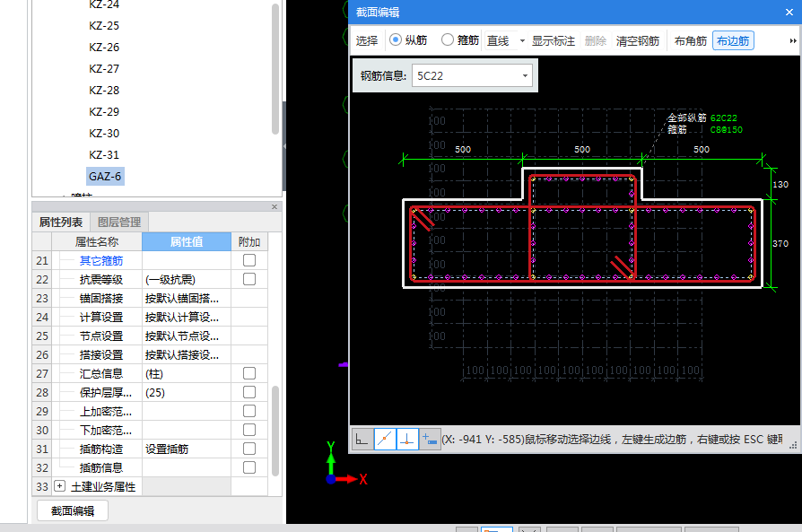
Task: Toggle the perpendicular snap icon
Action: pyautogui.click(x=407, y=439)
